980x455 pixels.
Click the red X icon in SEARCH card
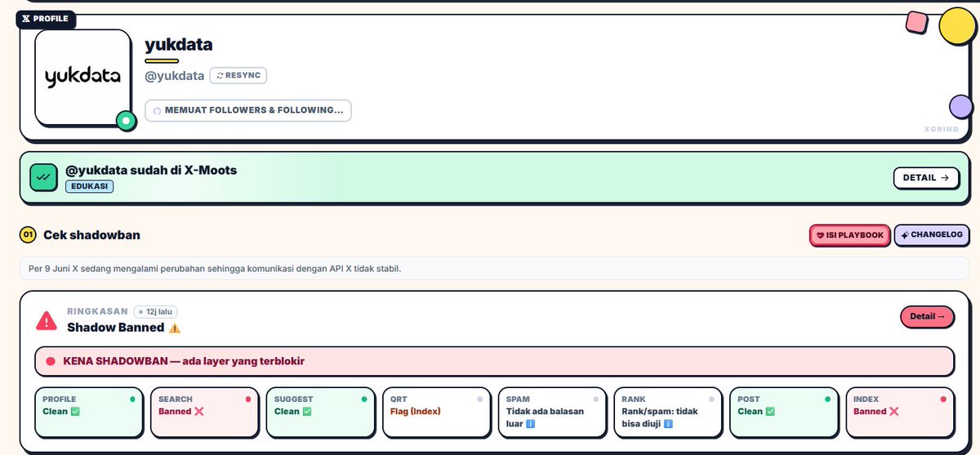point(199,412)
